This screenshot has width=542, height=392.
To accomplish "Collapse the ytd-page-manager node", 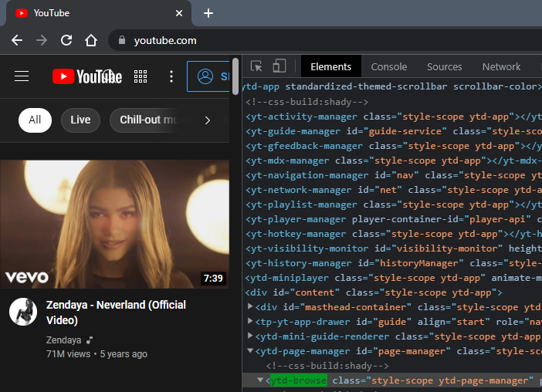I will (250, 350).
